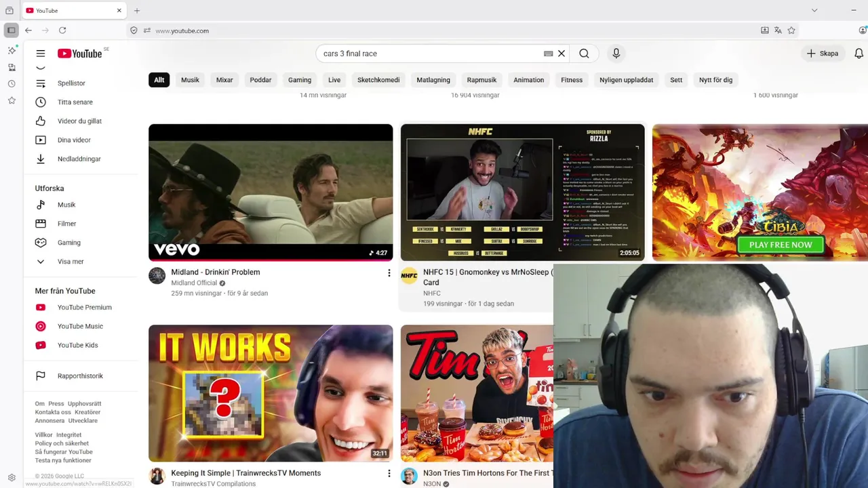This screenshot has height=488, width=868.
Task: Open the notifications bell
Action: pos(859,54)
